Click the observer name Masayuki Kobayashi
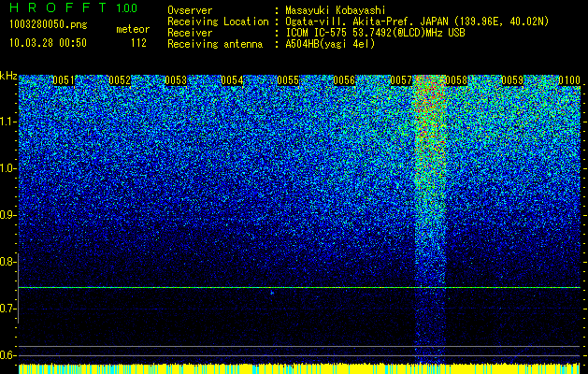 point(336,10)
